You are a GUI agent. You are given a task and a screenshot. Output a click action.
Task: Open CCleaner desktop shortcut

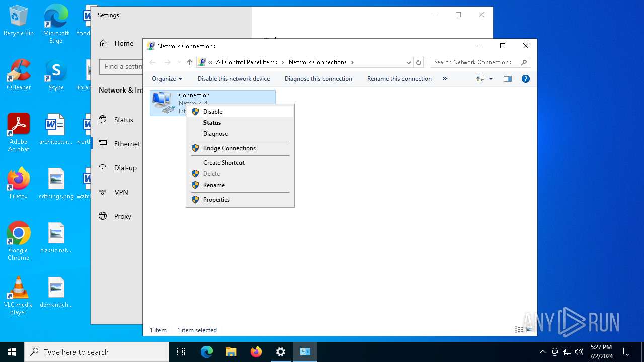(19, 75)
